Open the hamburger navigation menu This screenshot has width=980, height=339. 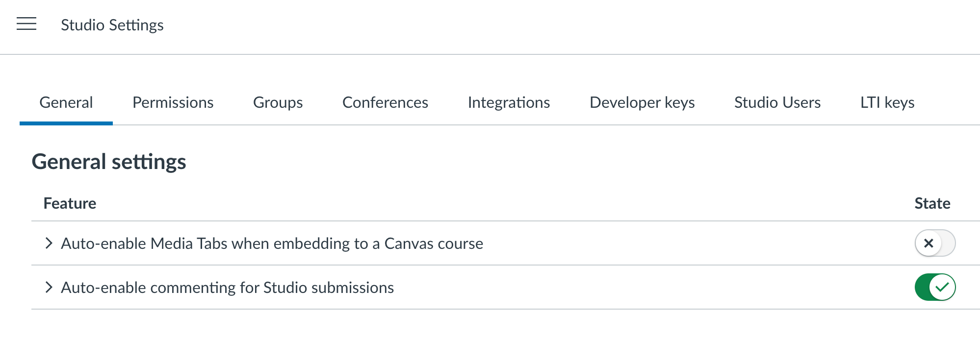[x=26, y=24]
